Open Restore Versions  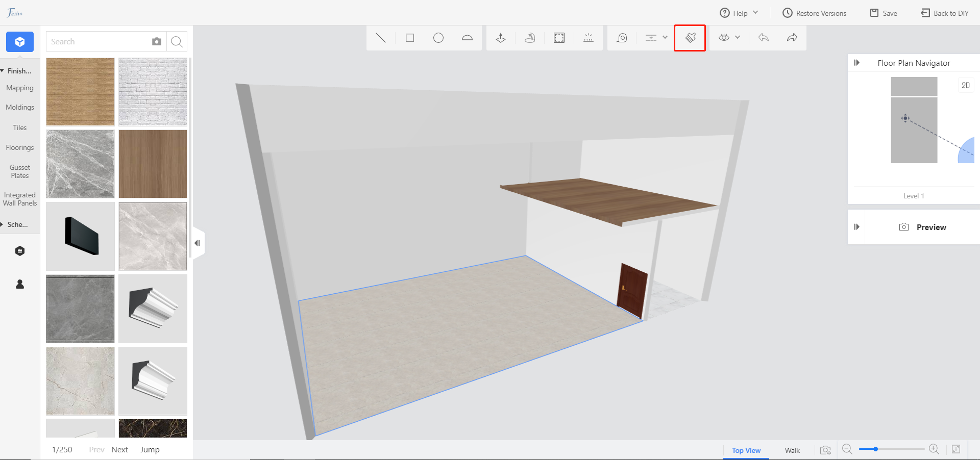pyautogui.click(x=815, y=13)
